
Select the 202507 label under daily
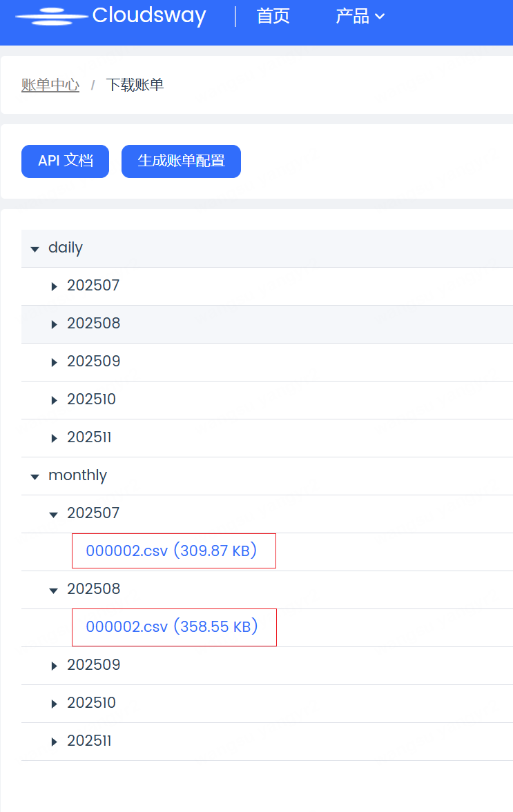pos(93,286)
